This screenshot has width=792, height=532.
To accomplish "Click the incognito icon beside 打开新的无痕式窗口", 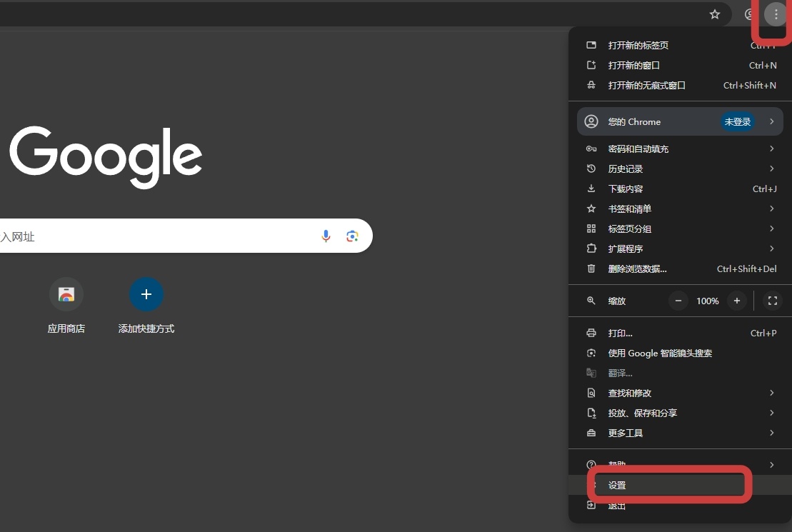I will click(591, 85).
